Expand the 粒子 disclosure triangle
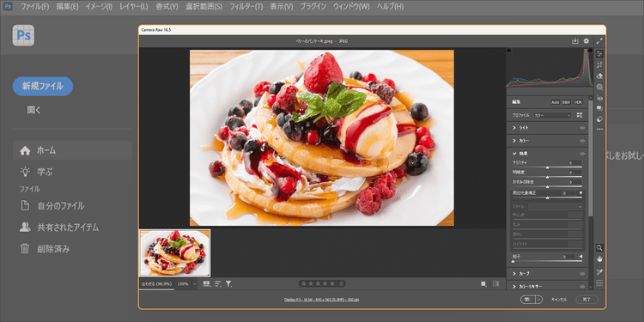The width and height of the screenshot is (644, 322). pyautogui.click(x=580, y=257)
